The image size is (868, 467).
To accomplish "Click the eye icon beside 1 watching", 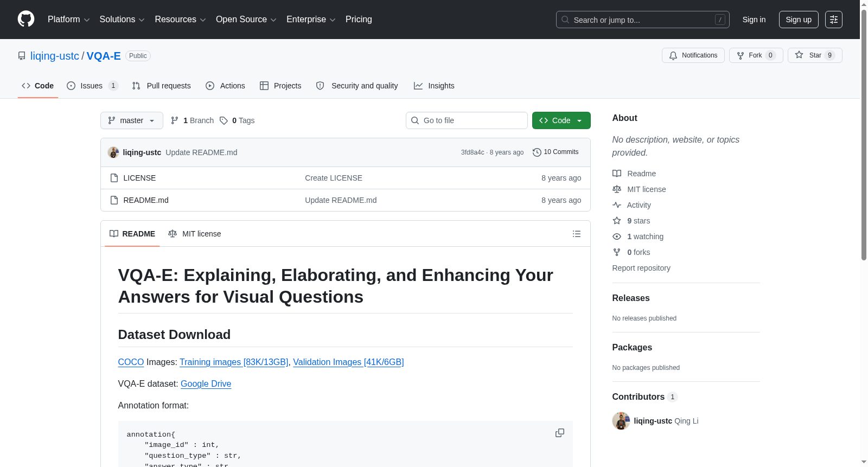I will click(x=617, y=236).
